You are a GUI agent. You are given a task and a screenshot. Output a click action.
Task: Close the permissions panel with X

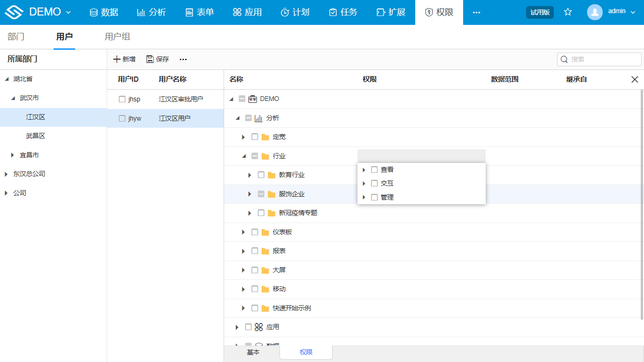point(635,79)
